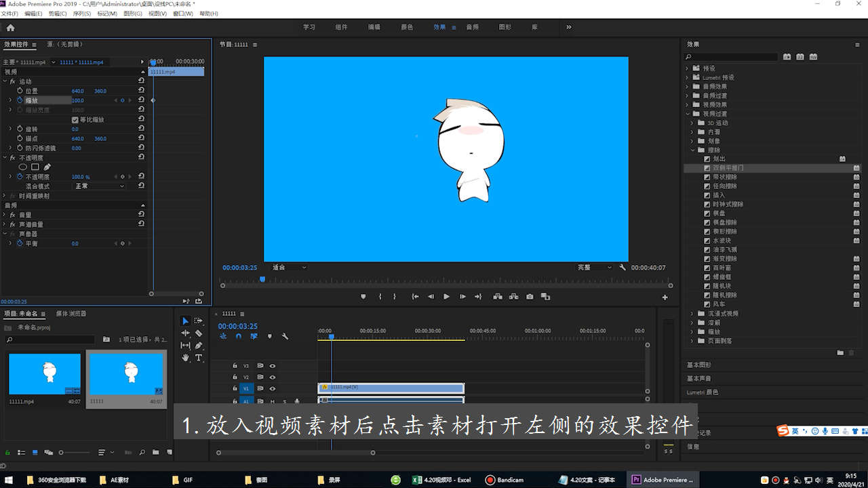Click Go to In point button
The image size is (868, 488).
[x=415, y=296]
